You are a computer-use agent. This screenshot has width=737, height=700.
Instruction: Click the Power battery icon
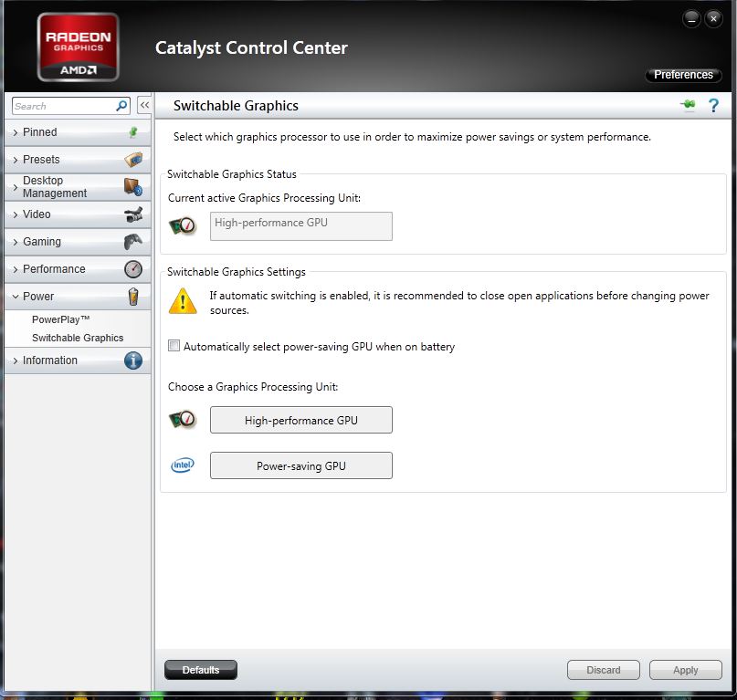coord(133,297)
